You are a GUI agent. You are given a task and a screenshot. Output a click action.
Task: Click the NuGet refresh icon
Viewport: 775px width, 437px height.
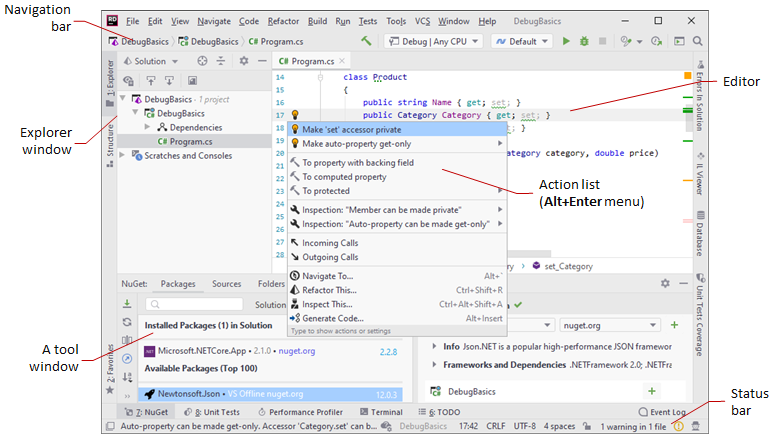coord(127,322)
